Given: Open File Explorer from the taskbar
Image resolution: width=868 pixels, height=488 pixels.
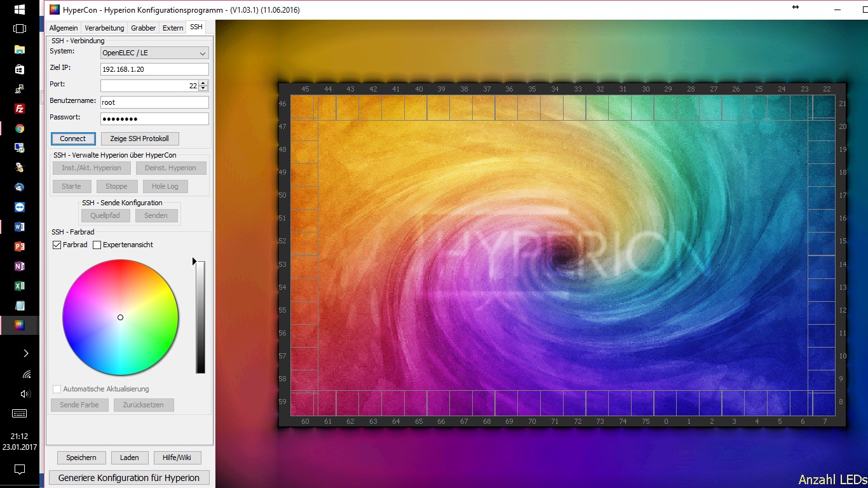Looking at the screenshot, I should click(19, 50).
